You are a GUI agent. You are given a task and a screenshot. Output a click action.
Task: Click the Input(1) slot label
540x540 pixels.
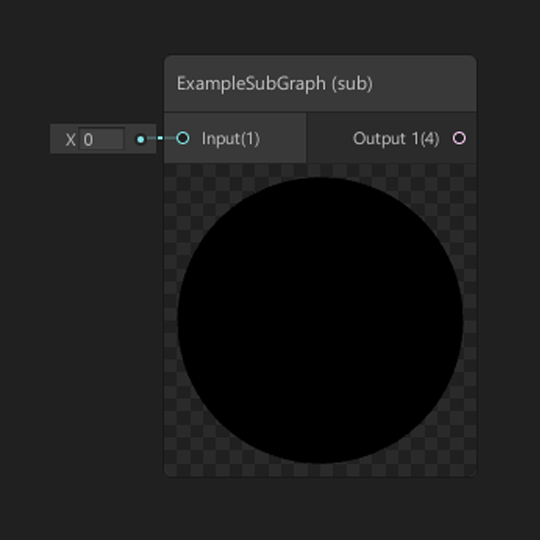[x=230, y=138]
